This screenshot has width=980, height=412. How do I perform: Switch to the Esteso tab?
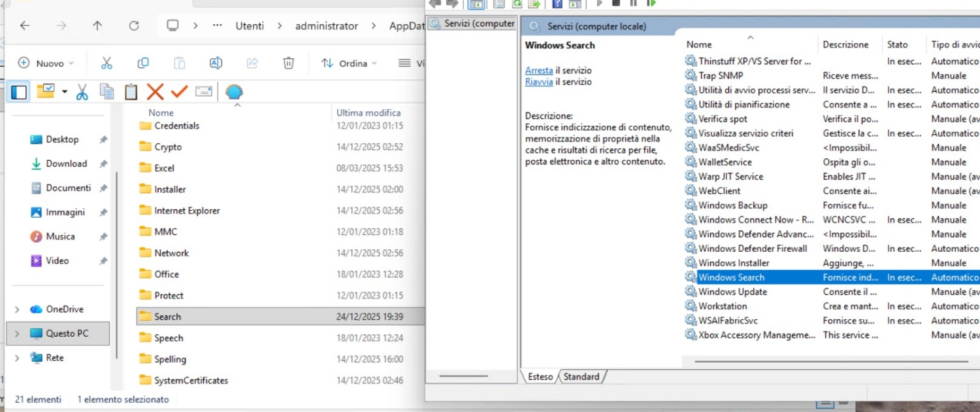click(540, 377)
